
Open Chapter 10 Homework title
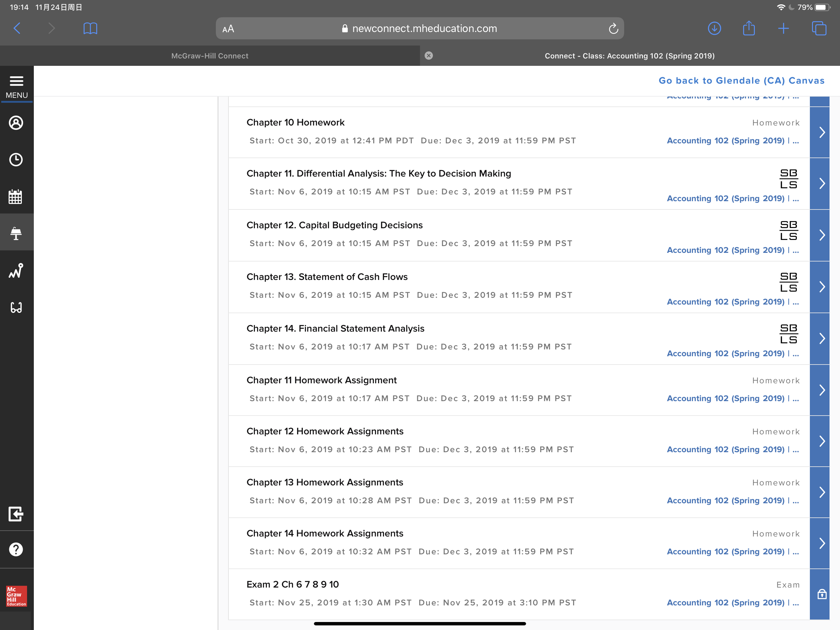295,122
